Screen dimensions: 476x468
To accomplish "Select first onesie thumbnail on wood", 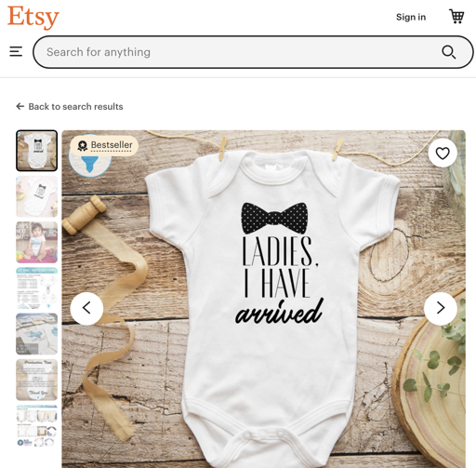I will point(36,151).
